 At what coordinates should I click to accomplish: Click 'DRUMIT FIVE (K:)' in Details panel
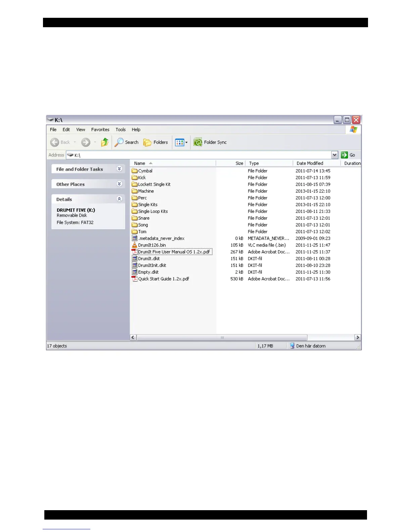76,210
